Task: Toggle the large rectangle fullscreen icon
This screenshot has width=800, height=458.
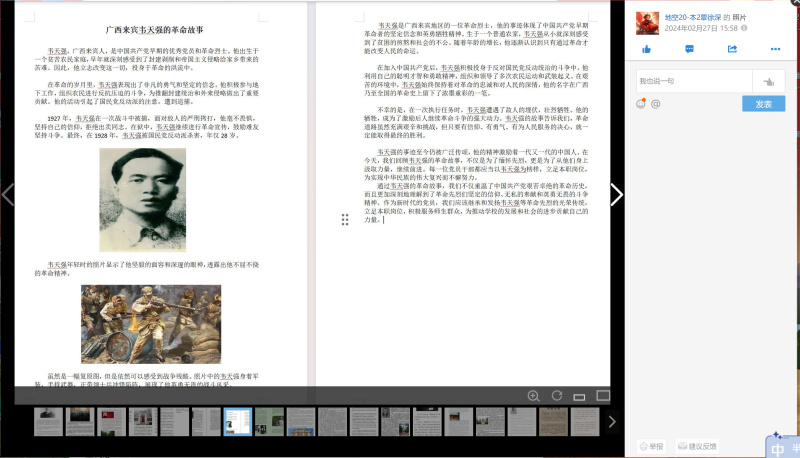Action: pyautogui.click(x=602, y=396)
